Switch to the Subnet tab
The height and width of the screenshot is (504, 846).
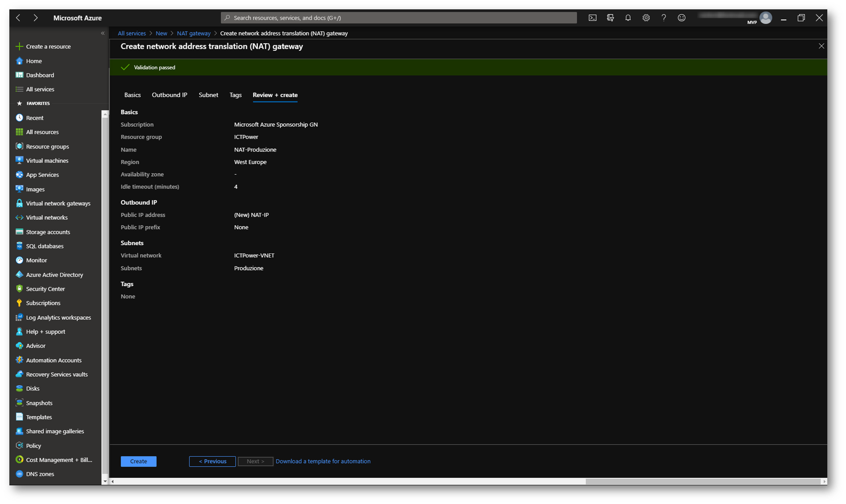click(x=208, y=95)
